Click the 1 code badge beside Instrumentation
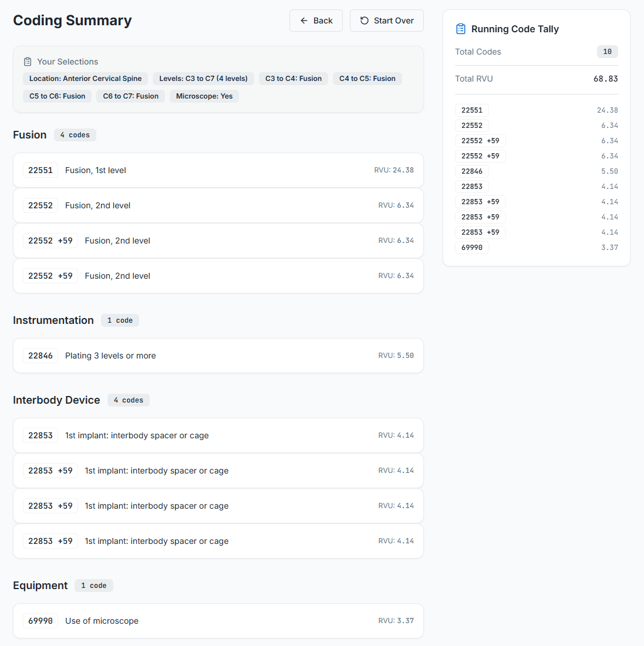 [120, 320]
